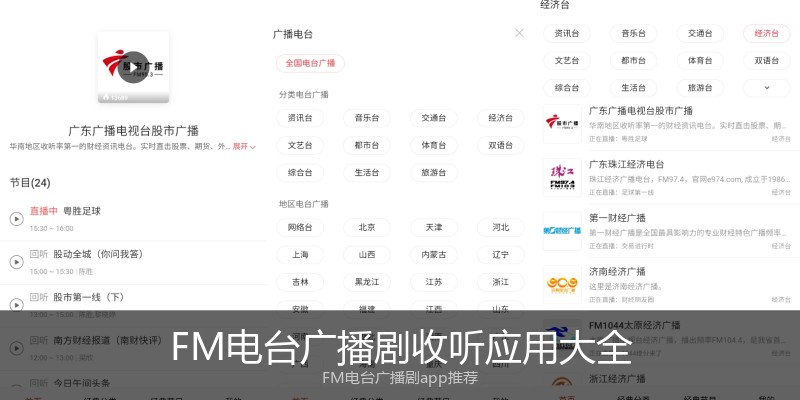Image resolution: width=800 pixels, height=400 pixels.
Task: Expand the station description with 展开
Action: coord(244,146)
